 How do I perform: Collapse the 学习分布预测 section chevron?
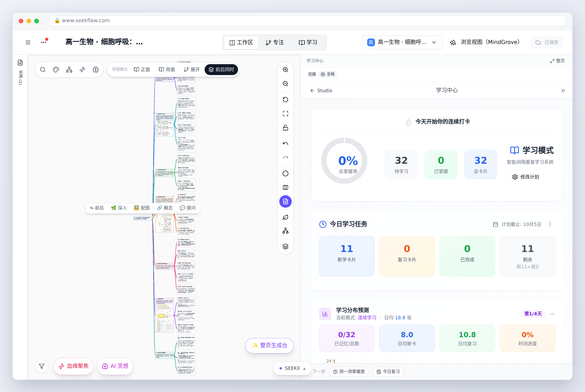click(553, 314)
